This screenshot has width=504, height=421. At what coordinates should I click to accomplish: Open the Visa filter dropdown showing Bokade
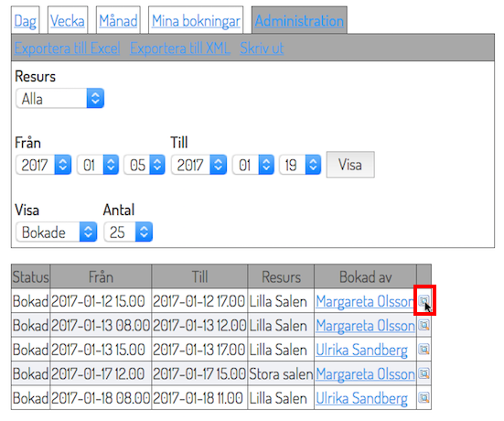(x=56, y=232)
